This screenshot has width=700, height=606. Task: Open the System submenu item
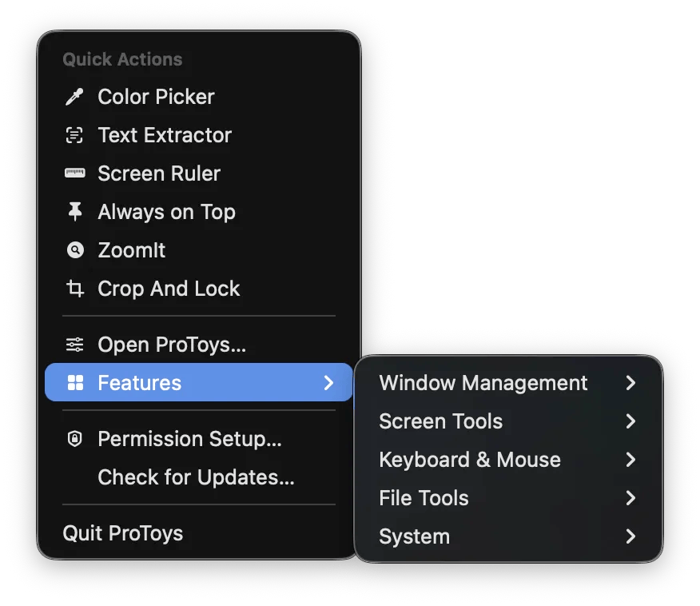pyautogui.click(x=508, y=536)
